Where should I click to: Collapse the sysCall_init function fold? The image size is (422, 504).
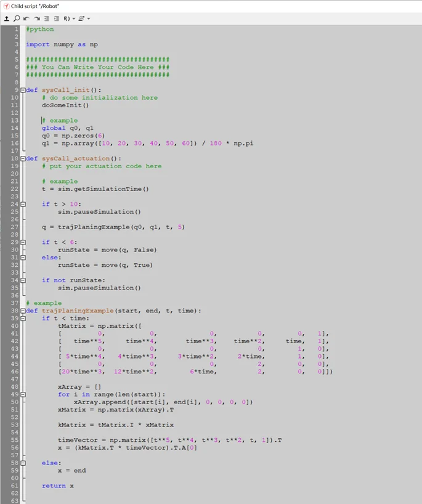tap(23, 90)
